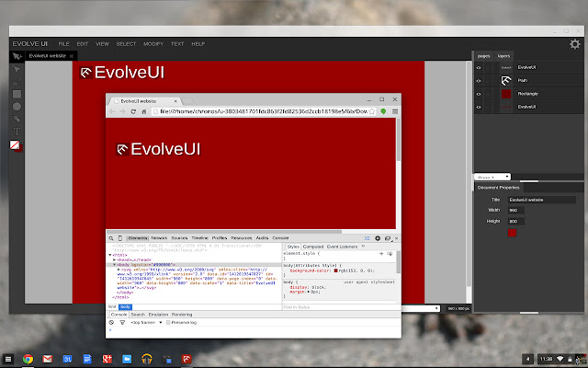Select the Text tool

[x=17, y=132]
